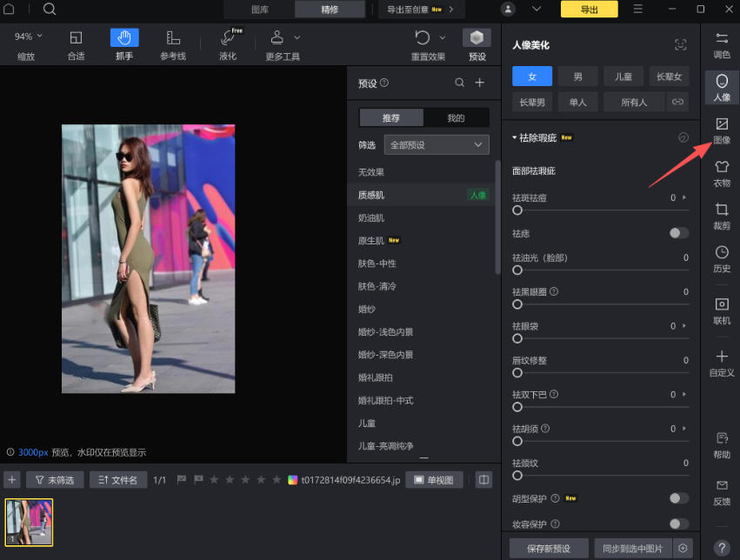The image size is (740, 560).
Task: Collapse the 祛除瑕疵 section
Action: (514, 137)
